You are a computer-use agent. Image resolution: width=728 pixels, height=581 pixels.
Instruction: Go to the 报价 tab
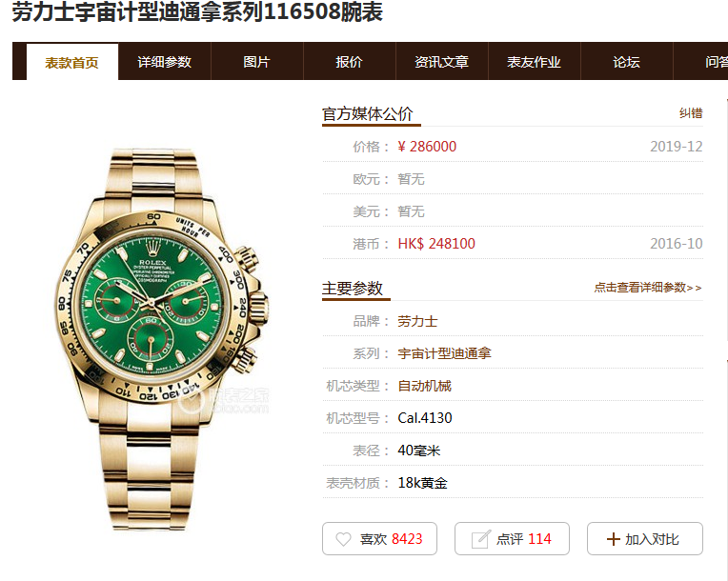[x=349, y=62]
